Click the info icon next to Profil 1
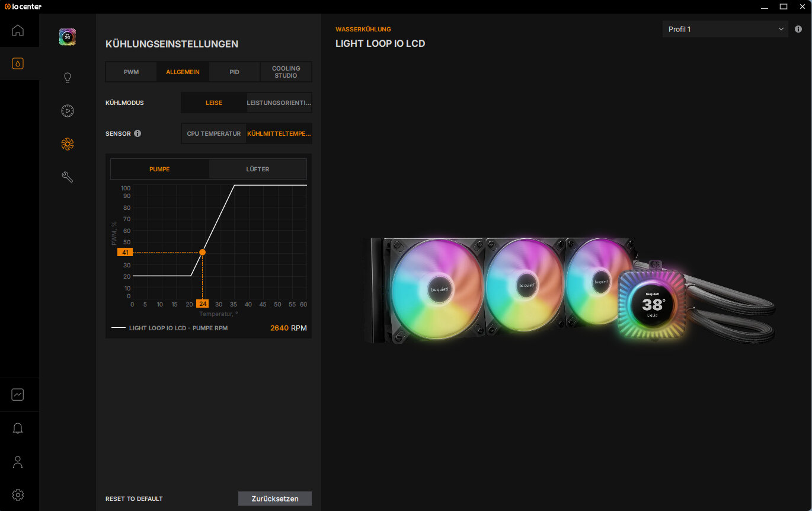812x511 pixels. (x=798, y=29)
